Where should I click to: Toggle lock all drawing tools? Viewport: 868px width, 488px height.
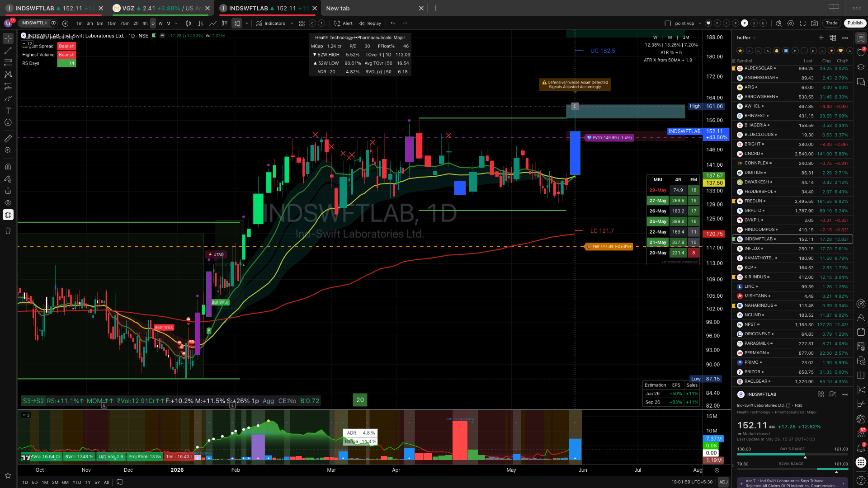point(8,191)
